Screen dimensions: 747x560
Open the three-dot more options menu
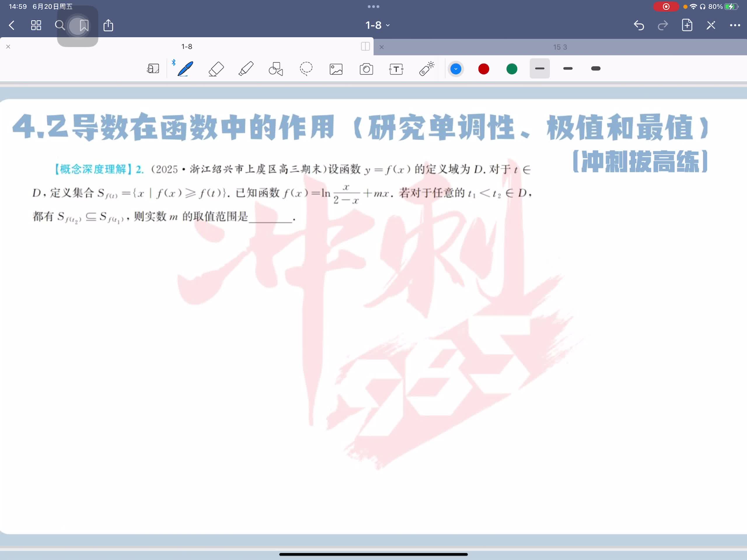[735, 25]
